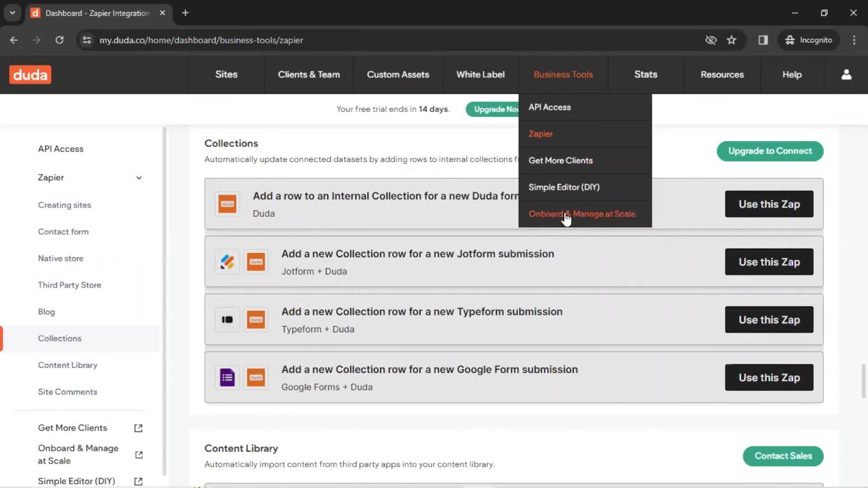Go to Blog in sidebar
Image resolution: width=868 pixels, height=488 pixels.
click(46, 312)
